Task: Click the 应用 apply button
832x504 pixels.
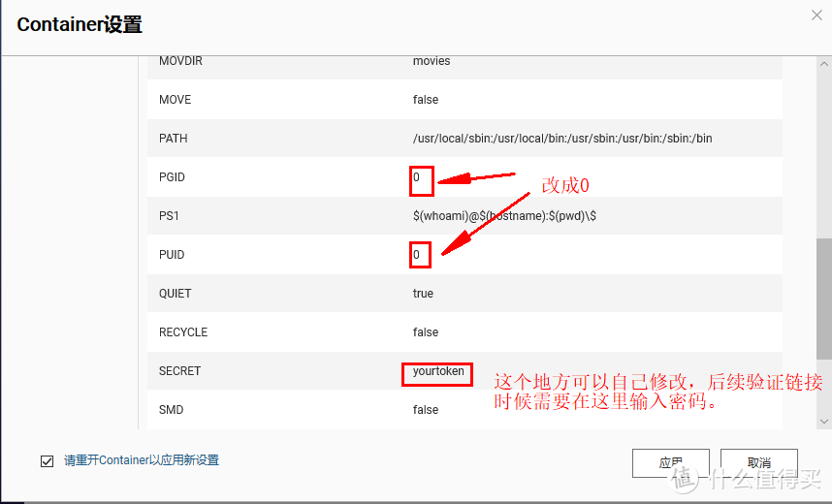Action: [671, 463]
